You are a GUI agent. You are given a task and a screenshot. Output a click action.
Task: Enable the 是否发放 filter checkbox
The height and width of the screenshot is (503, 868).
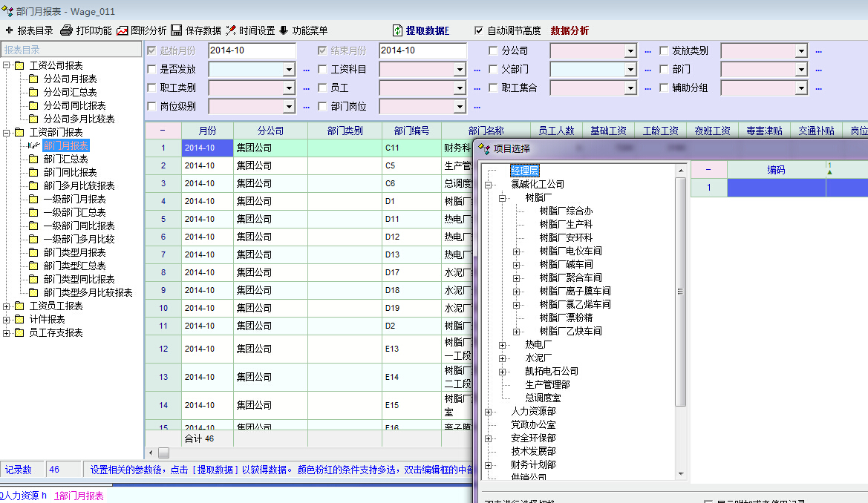152,70
